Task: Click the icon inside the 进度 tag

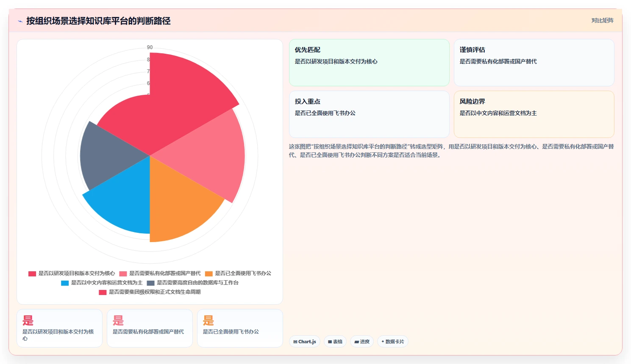Action: [x=357, y=342]
